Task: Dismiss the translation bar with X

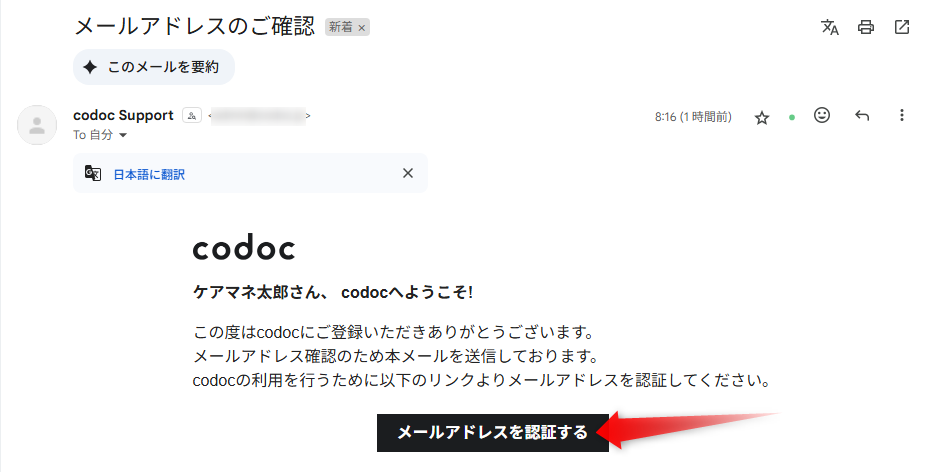Action: point(408,173)
